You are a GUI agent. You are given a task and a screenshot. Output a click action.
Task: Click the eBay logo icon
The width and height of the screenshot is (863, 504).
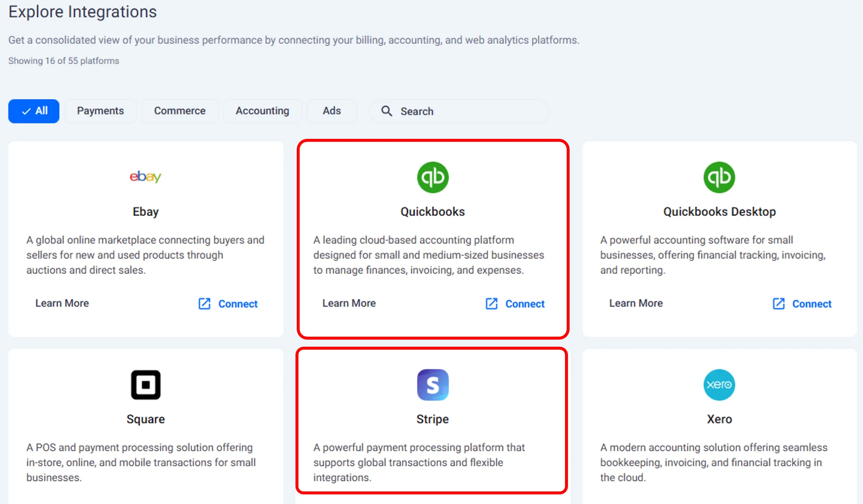click(x=145, y=177)
